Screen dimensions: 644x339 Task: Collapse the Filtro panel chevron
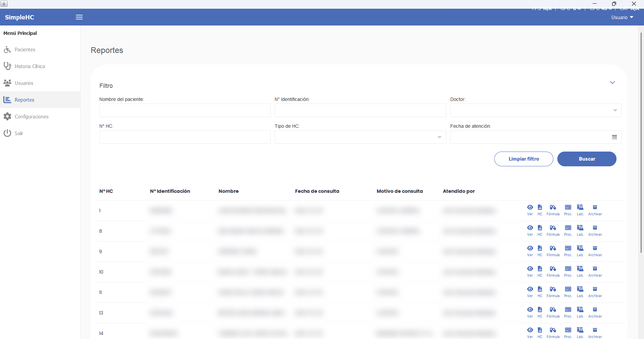pyautogui.click(x=612, y=82)
